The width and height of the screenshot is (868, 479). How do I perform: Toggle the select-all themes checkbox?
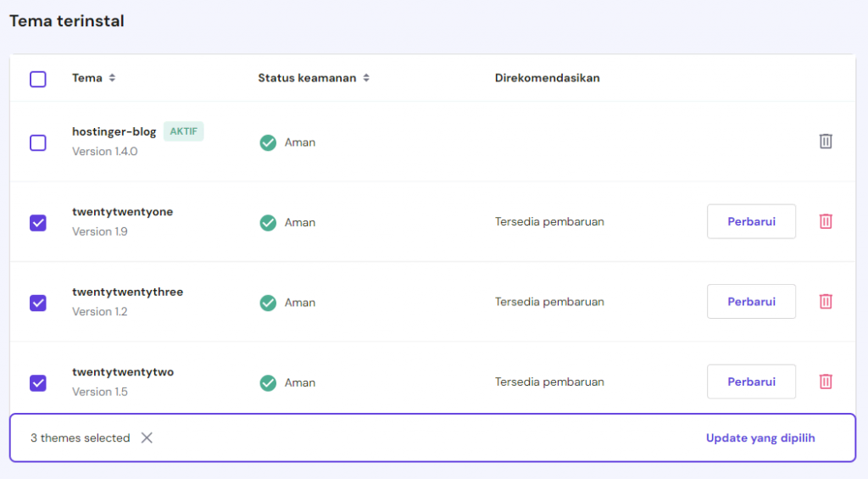[x=38, y=79]
